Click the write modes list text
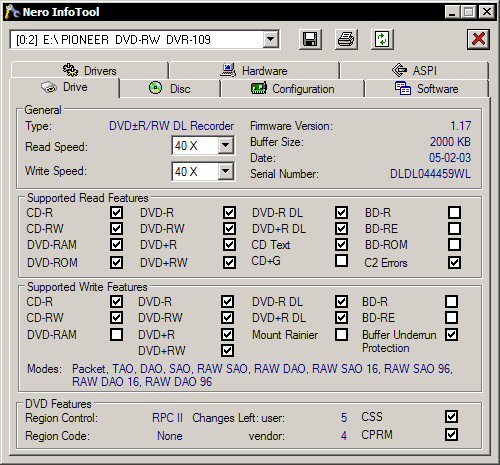The image size is (500, 465). pos(262,375)
